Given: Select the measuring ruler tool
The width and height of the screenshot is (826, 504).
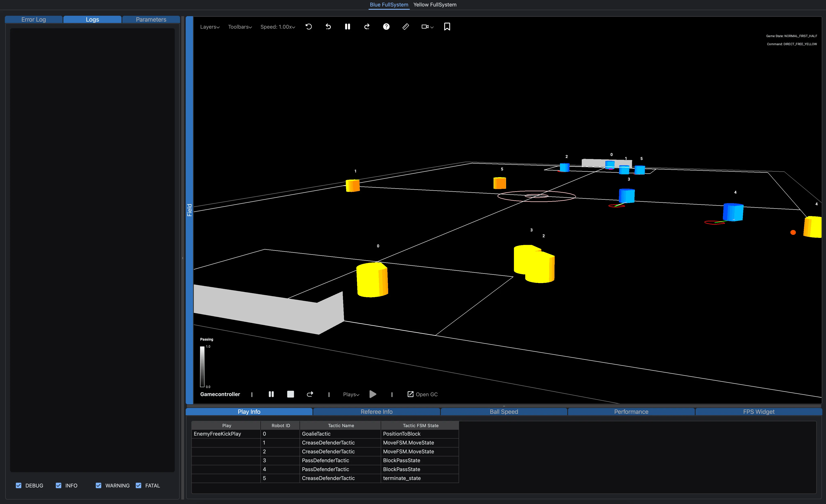Looking at the screenshot, I should (406, 26).
